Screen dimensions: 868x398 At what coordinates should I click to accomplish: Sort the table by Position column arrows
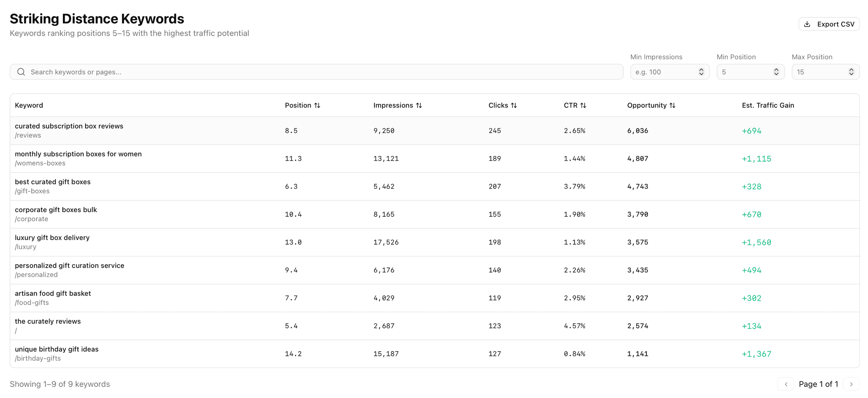(317, 105)
